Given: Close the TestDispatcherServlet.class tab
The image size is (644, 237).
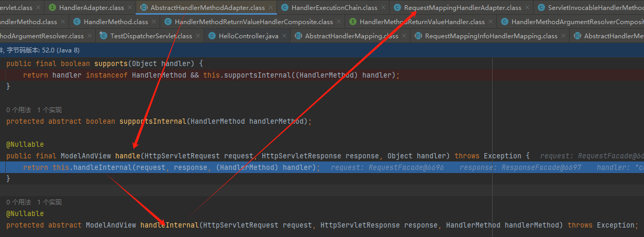Looking at the screenshot, I should click(198, 36).
